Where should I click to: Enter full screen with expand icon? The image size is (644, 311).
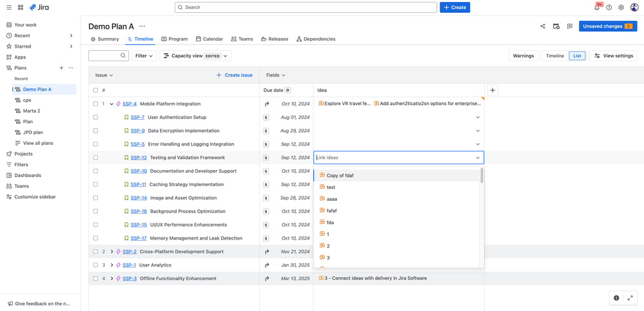click(630, 298)
